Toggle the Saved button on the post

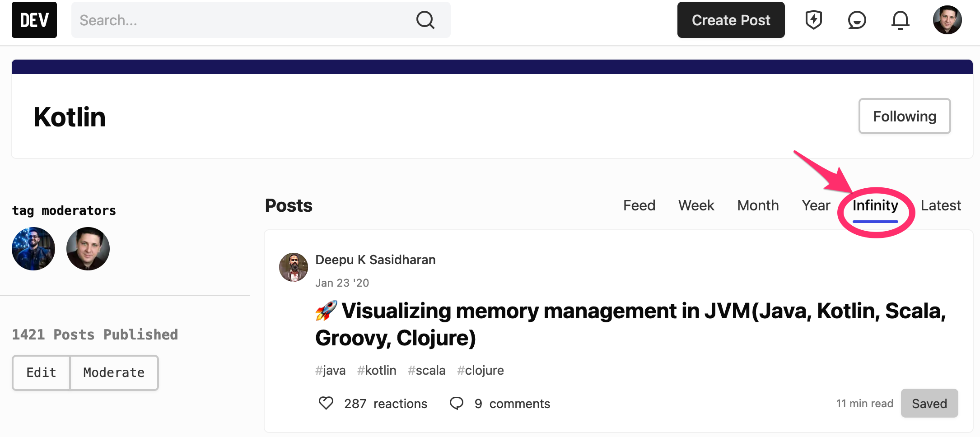929,403
